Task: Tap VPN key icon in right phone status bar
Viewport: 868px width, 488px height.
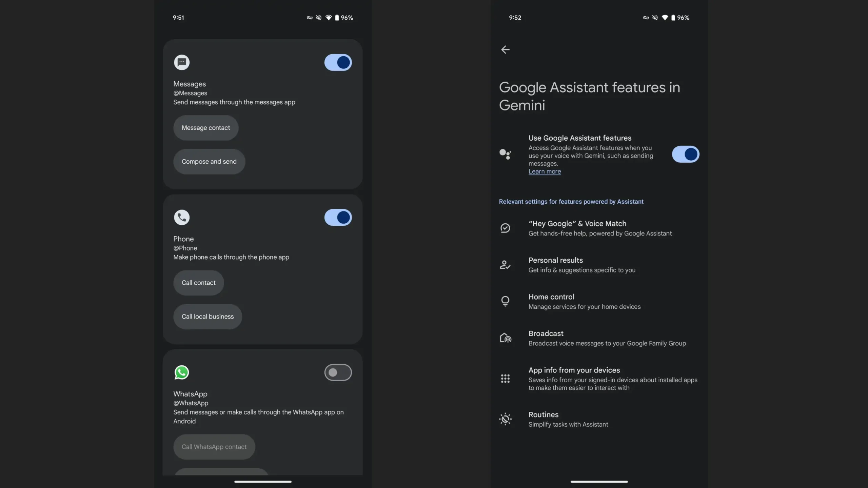Action: point(646,18)
